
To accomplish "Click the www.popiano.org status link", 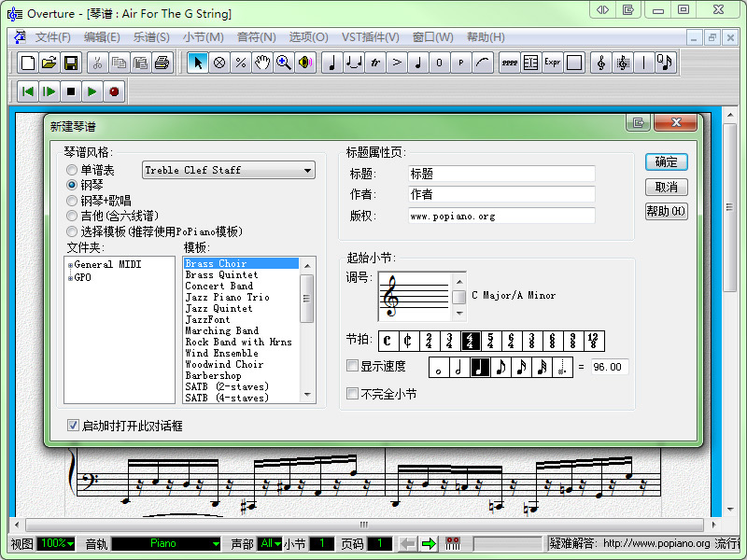I will point(656,543).
